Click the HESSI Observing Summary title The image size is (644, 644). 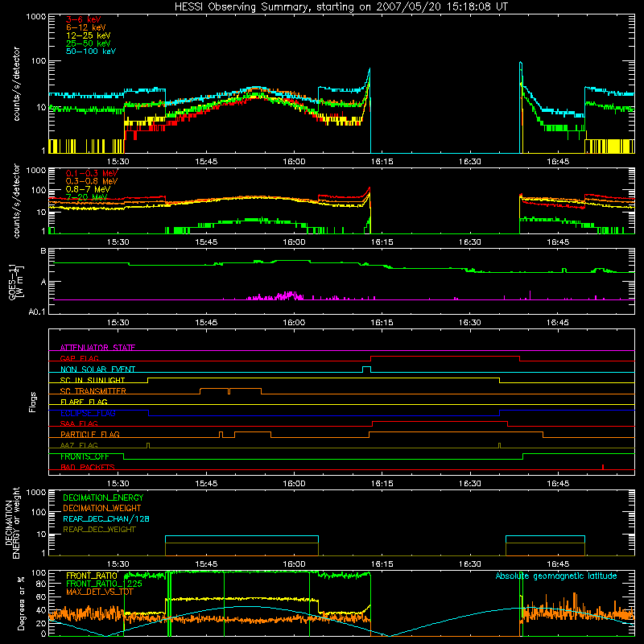coord(341,6)
